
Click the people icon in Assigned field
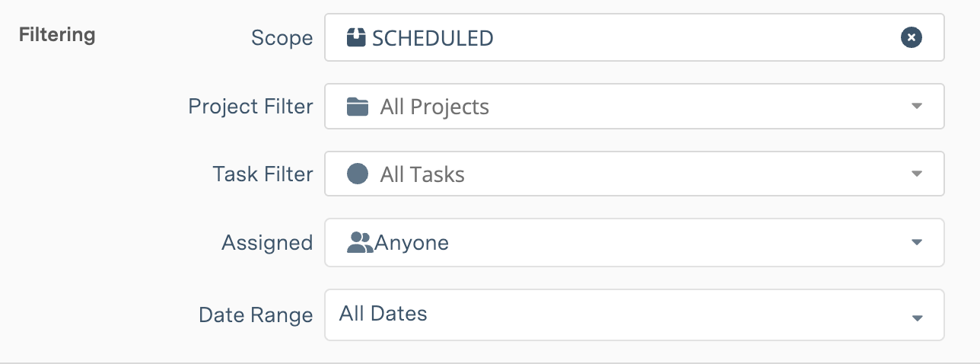coord(359,243)
